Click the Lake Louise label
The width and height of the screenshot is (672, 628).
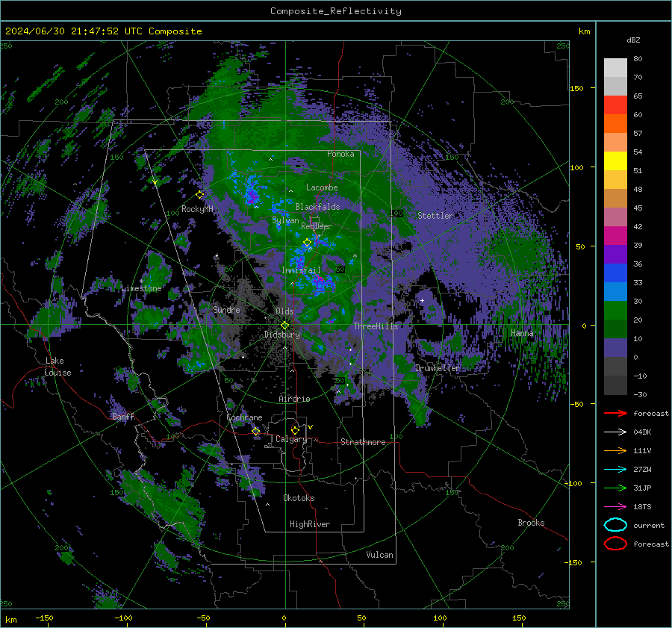[57, 367]
